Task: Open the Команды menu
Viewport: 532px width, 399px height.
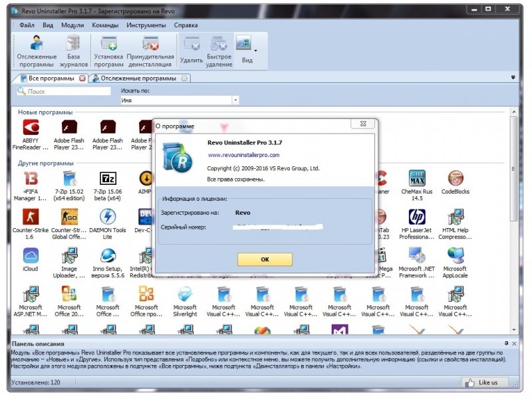Action: (x=105, y=25)
